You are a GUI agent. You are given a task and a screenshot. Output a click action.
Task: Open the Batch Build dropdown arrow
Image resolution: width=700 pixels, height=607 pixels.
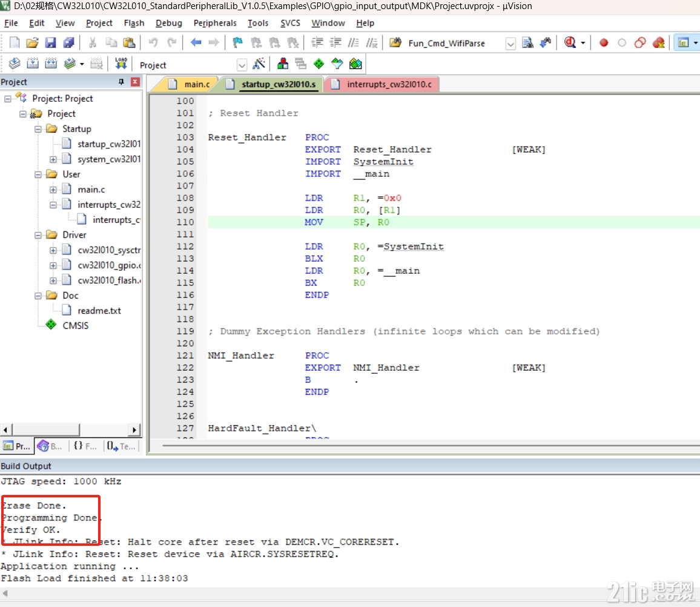tap(82, 64)
